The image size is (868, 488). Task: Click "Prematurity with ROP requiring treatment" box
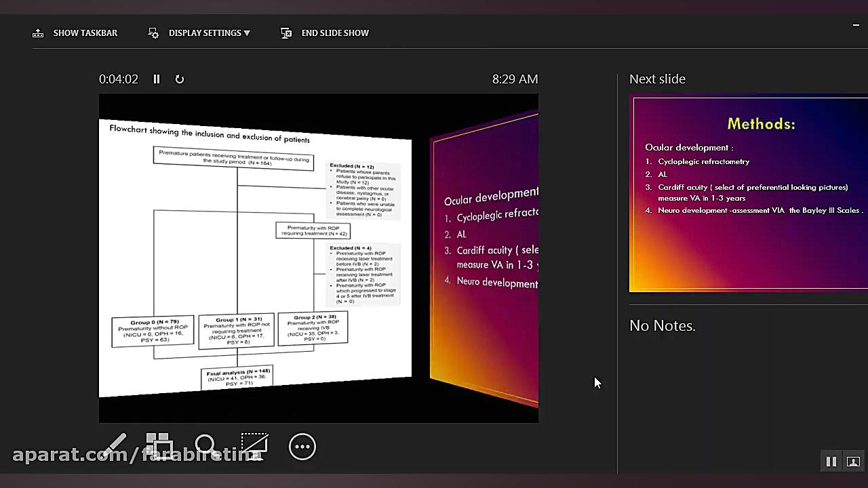pyautogui.click(x=313, y=230)
